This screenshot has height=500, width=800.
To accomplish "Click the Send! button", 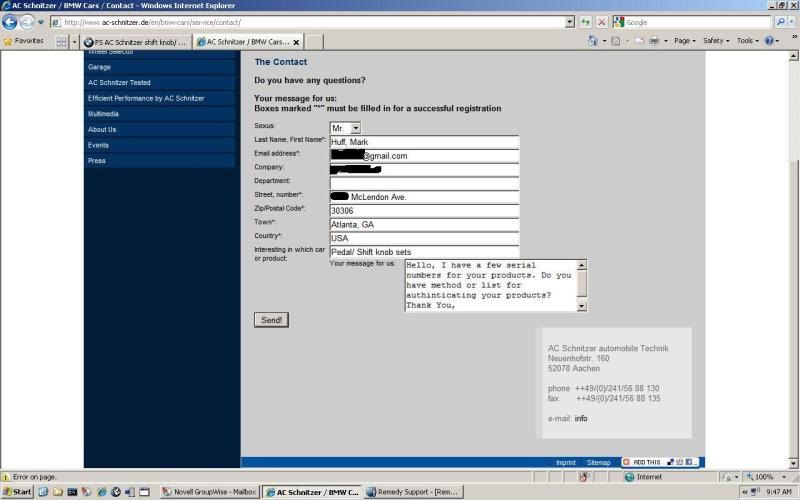I will (x=271, y=320).
